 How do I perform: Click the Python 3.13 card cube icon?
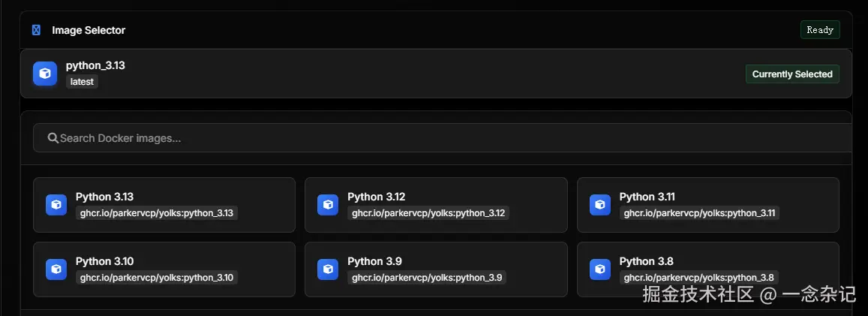pyautogui.click(x=56, y=205)
